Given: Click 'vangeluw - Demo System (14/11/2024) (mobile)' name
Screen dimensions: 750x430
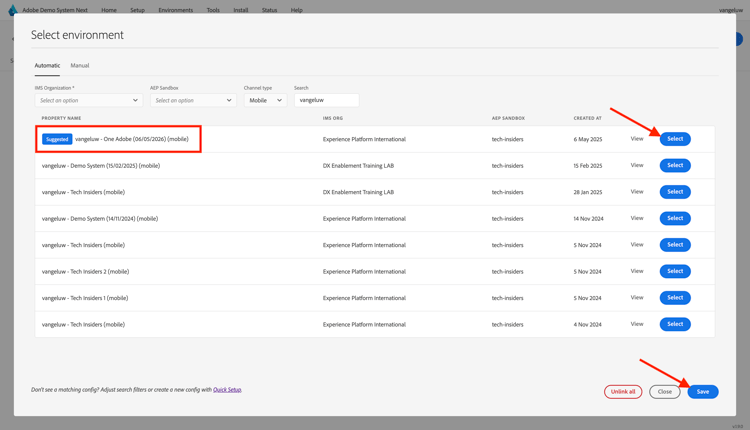Looking at the screenshot, I should pyautogui.click(x=99, y=219).
